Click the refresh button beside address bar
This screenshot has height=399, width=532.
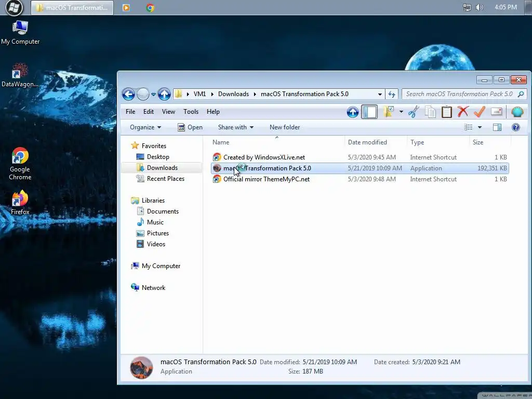click(x=392, y=94)
